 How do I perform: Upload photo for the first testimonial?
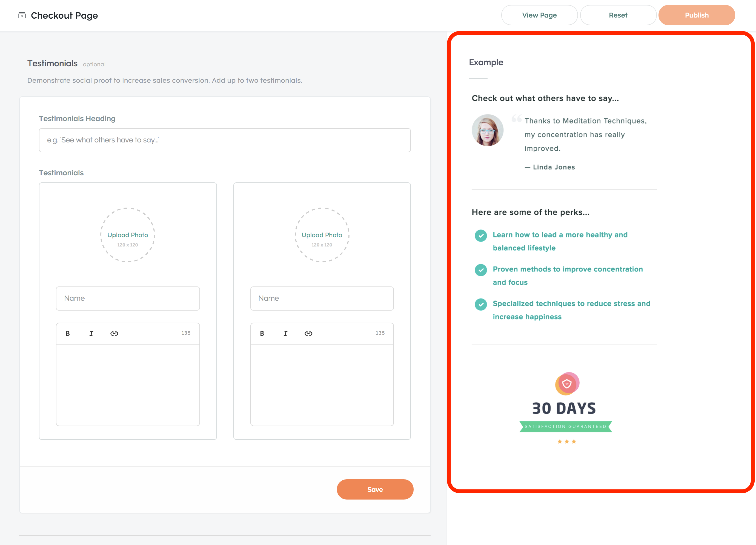click(128, 235)
